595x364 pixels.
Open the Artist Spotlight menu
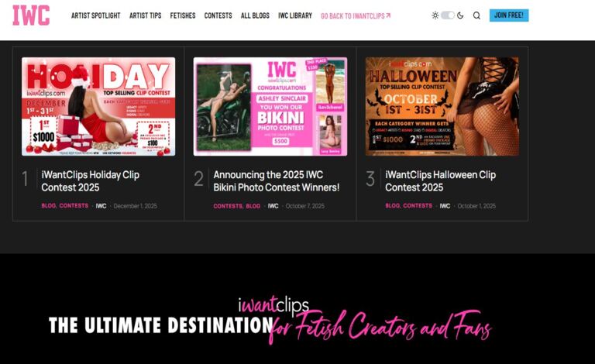[x=95, y=15]
